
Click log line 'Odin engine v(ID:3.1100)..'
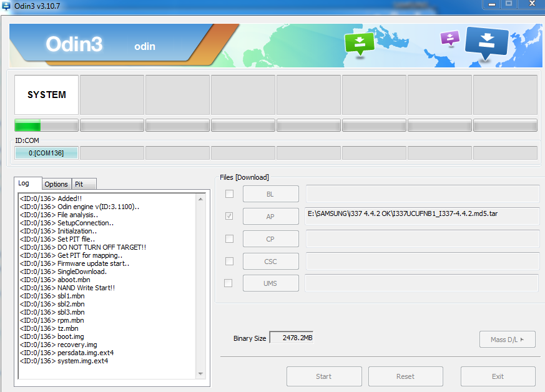79,207
